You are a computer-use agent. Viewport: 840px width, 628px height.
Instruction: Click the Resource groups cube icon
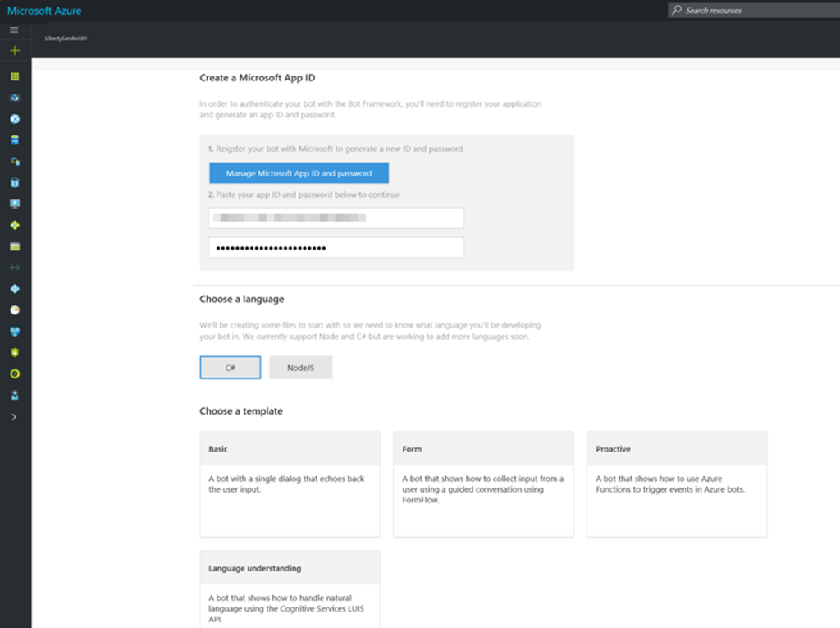pyautogui.click(x=15, y=98)
